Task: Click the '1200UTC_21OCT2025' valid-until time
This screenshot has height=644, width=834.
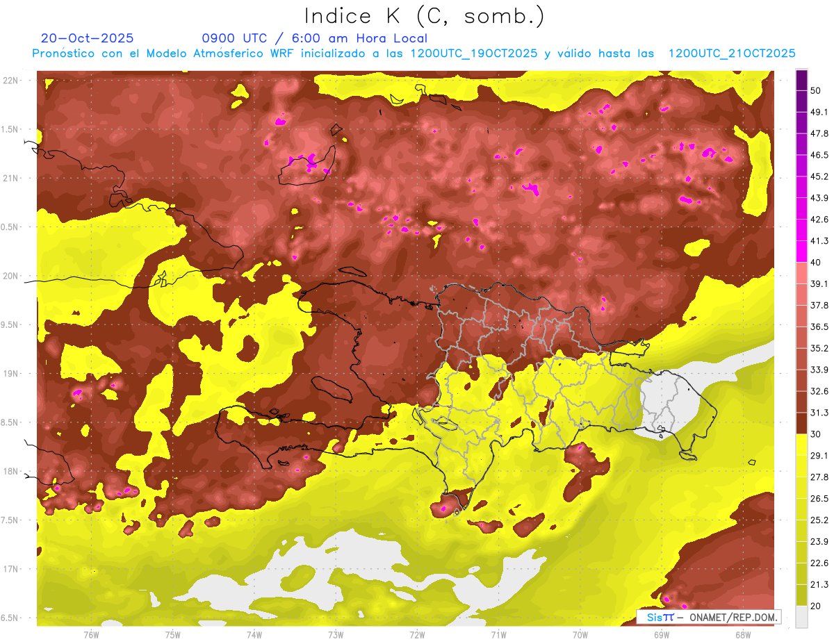Action: point(732,53)
